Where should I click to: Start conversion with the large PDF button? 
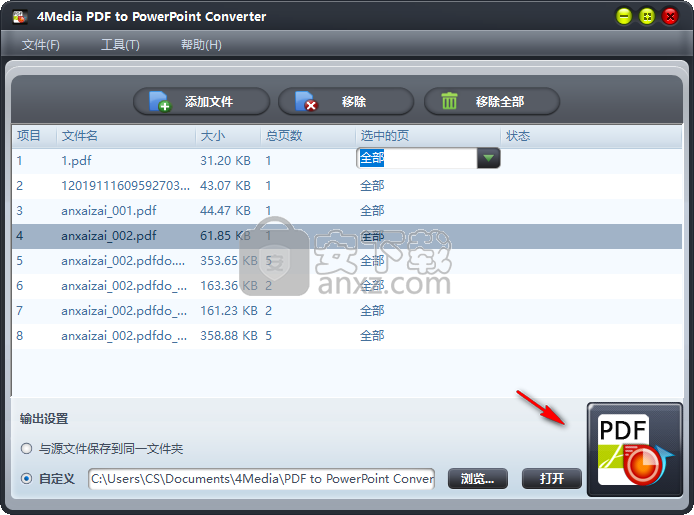(635, 450)
